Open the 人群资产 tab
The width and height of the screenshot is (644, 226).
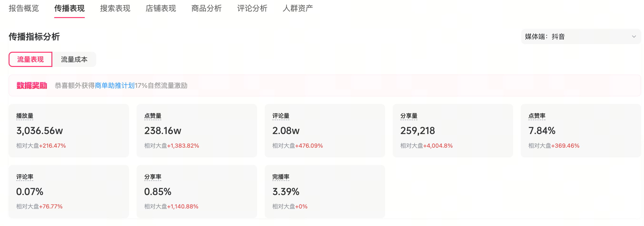coord(298,8)
